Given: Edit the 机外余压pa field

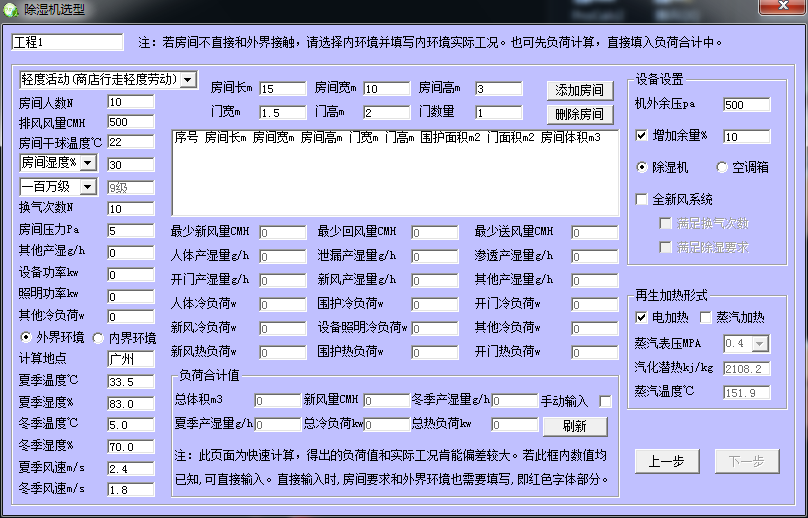Looking at the screenshot, I should (x=747, y=105).
